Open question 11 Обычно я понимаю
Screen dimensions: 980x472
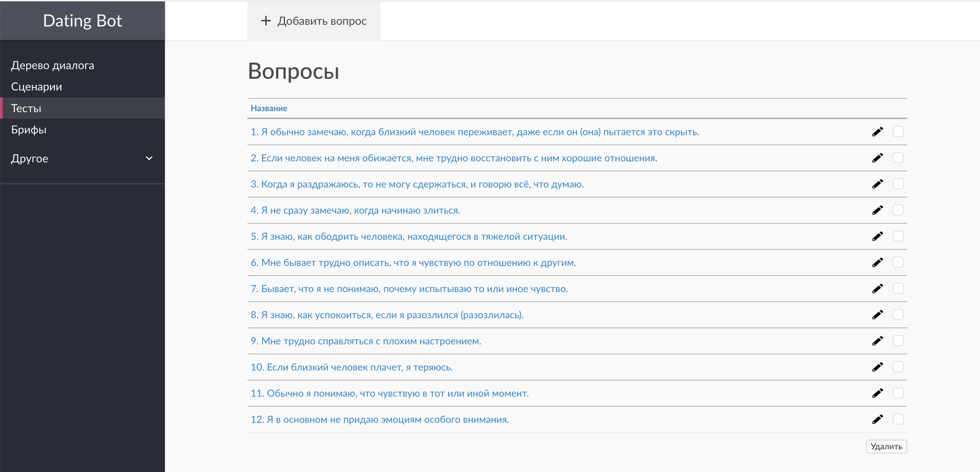(x=389, y=393)
